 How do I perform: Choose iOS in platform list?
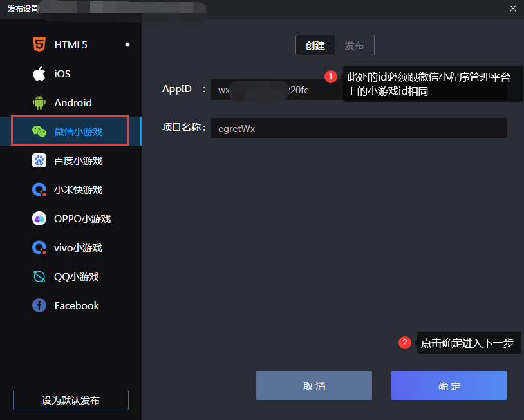[x=71, y=73]
